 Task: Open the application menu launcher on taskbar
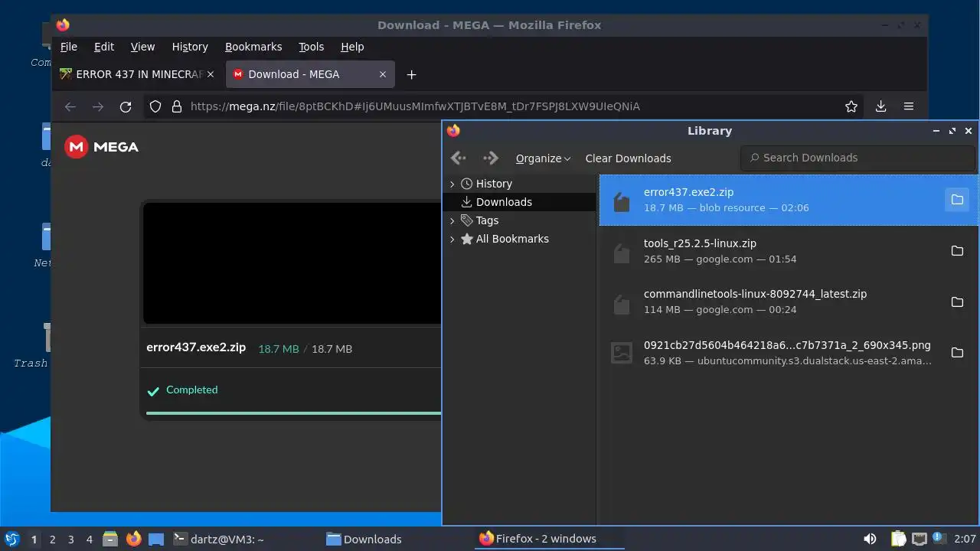[11, 539]
